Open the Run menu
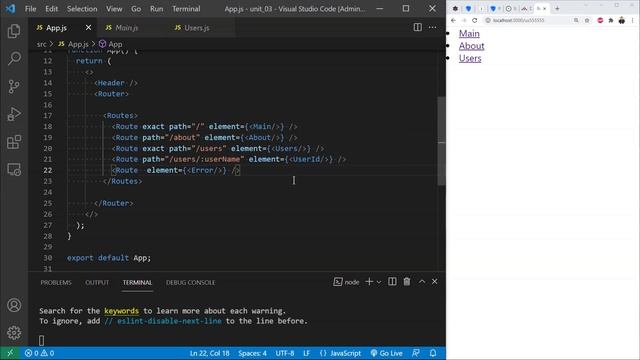Viewport: 640px width, 360px height. [x=156, y=9]
